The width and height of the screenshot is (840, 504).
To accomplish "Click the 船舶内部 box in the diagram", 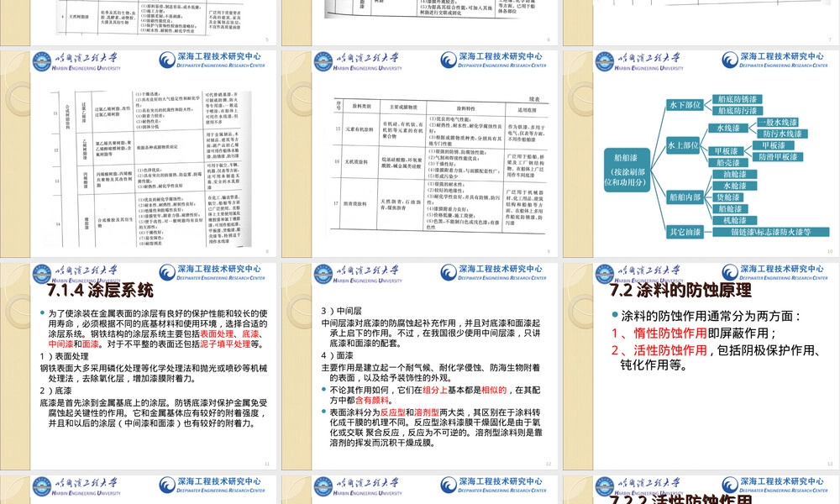I will [685, 197].
